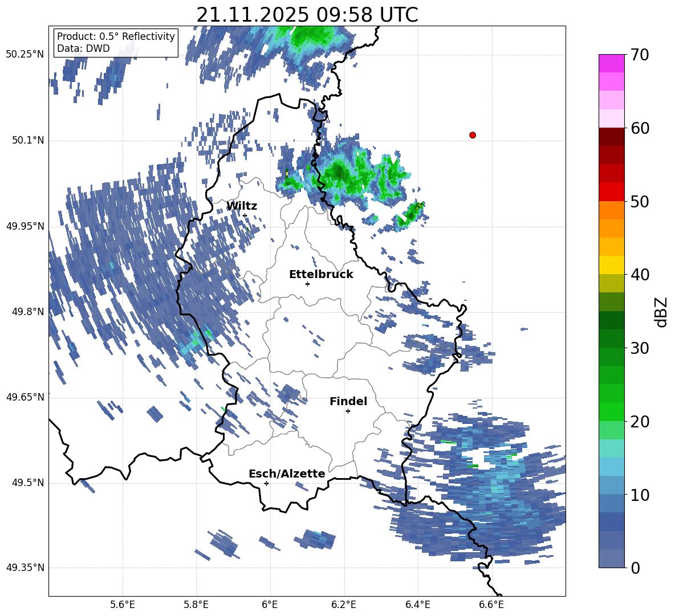Click the 49.95°N latitude label
Image resolution: width=675 pixels, height=616 pixels.
click(25, 226)
